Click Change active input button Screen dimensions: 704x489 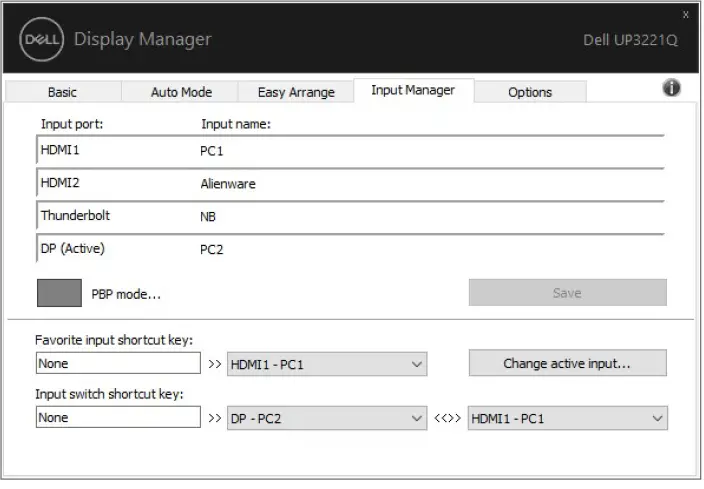coord(568,363)
